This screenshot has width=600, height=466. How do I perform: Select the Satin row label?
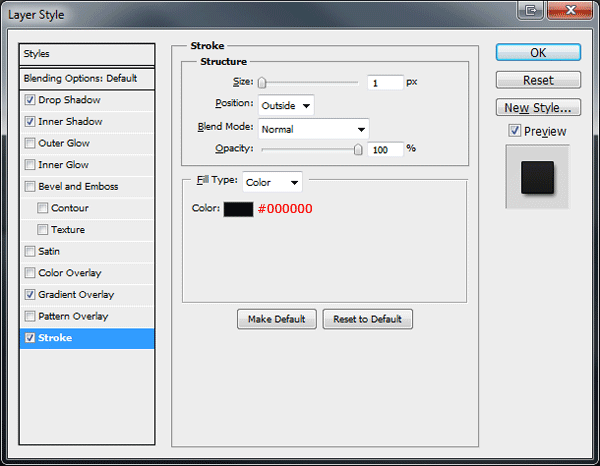pyautogui.click(x=49, y=251)
